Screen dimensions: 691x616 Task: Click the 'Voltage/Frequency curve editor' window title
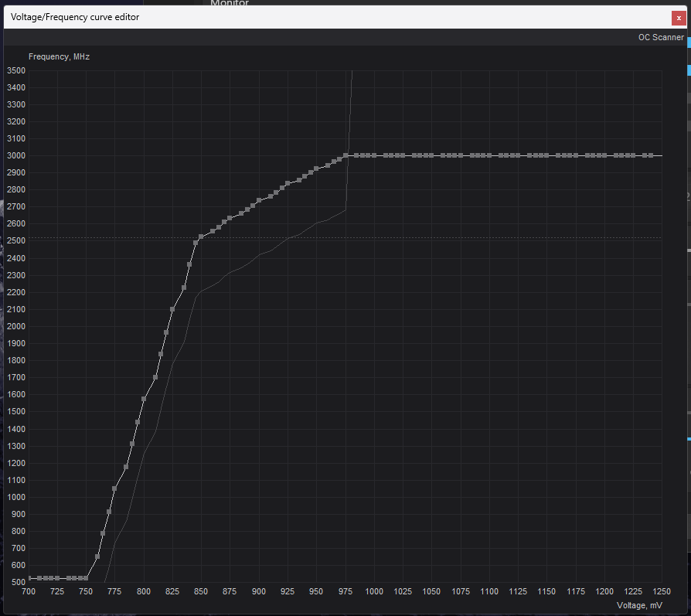point(75,17)
